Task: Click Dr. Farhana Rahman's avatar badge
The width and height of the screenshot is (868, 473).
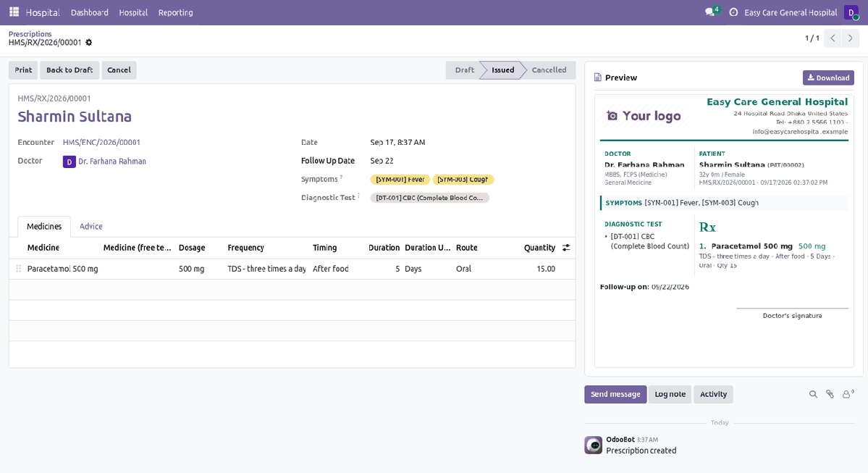Action: (69, 162)
